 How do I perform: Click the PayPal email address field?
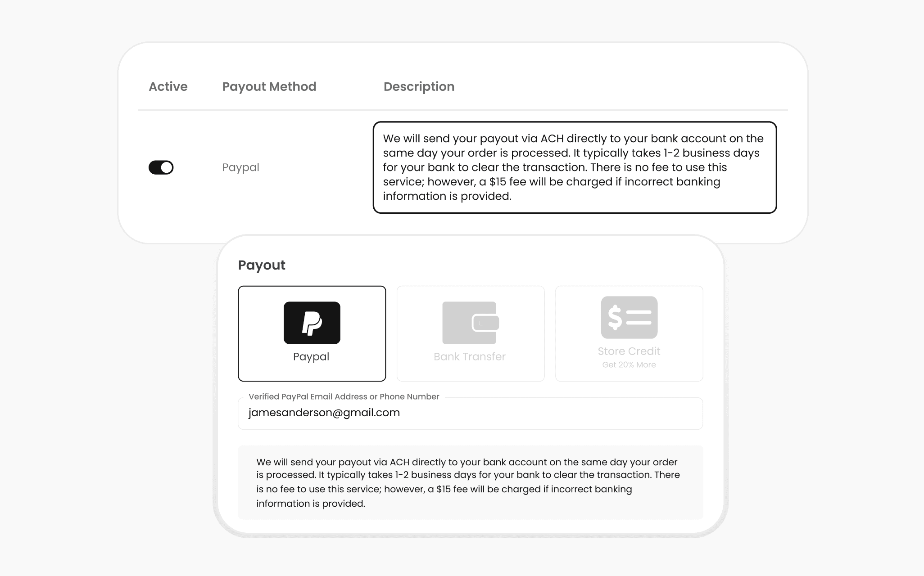[470, 413]
